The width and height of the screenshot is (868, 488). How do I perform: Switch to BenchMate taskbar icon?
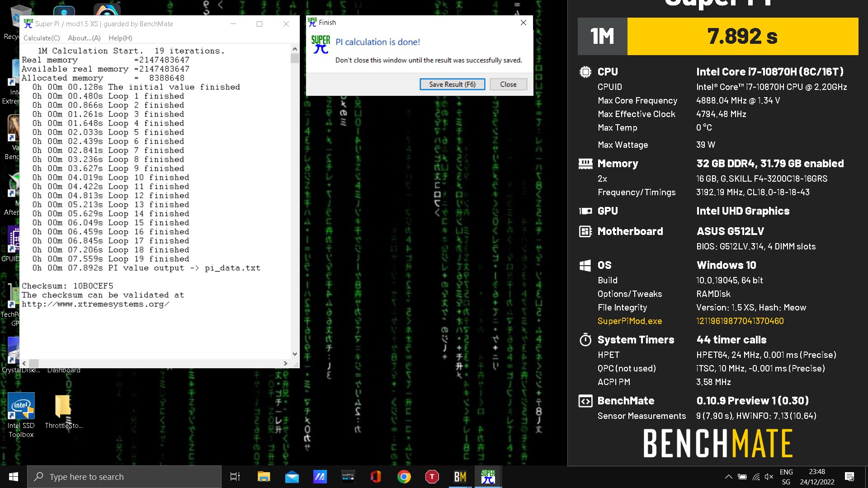point(460,477)
